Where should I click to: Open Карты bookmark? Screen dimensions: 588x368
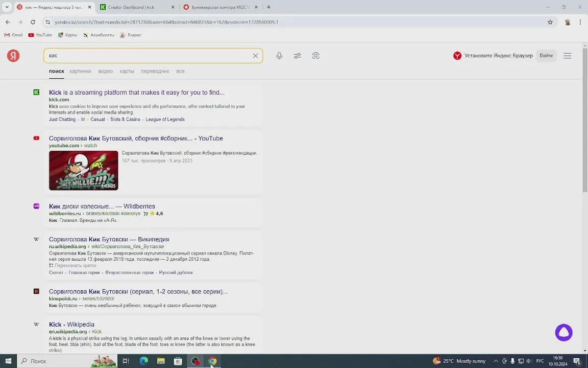(x=67, y=35)
